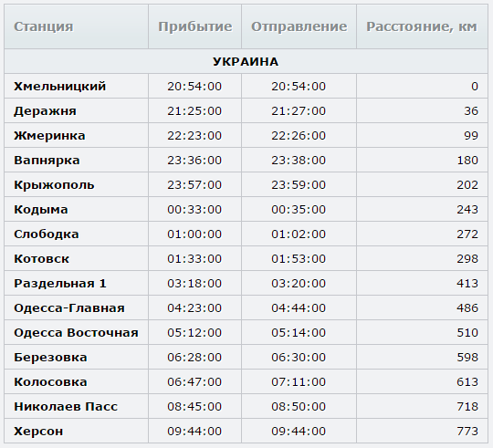Click the Прибытие column header
The width and height of the screenshot is (493, 448).
pos(195,26)
